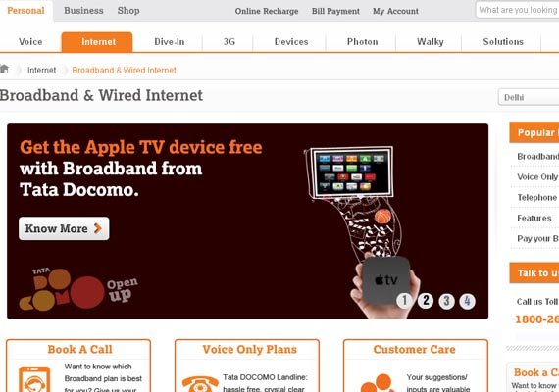559x392 pixels.
Task: Click the Apple TV device image
Action: pos(385,280)
